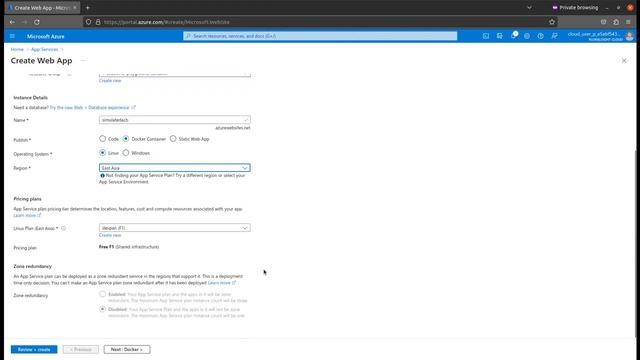Screen dimensions: 640x360
Task: Click the Next : Docker button
Action: click(x=127, y=349)
